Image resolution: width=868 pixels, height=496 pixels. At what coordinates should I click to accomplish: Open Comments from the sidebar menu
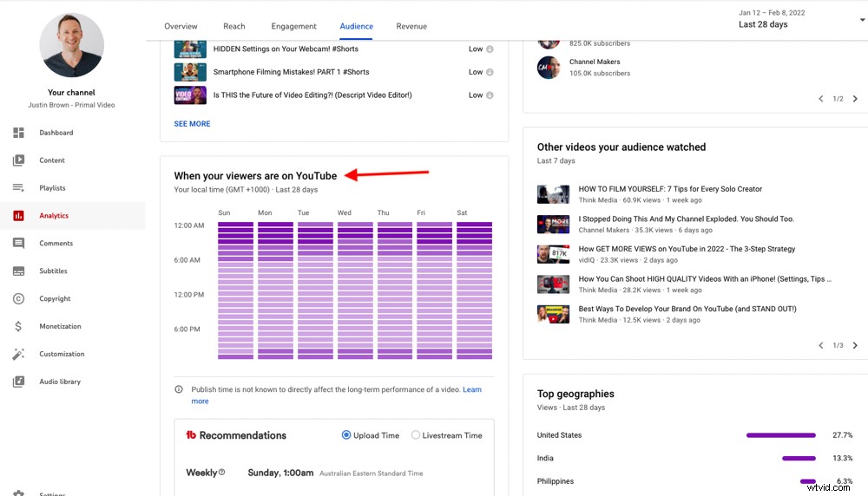click(56, 244)
